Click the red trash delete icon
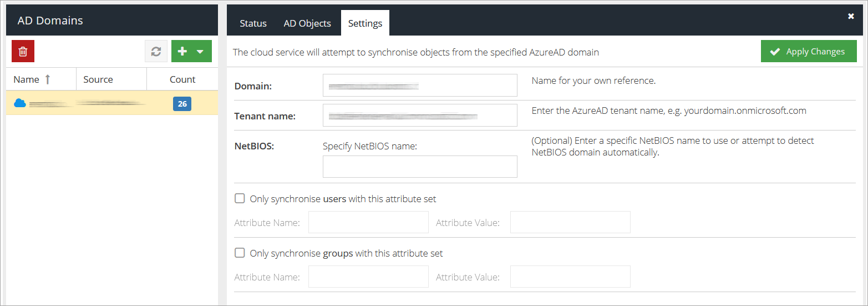This screenshot has height=306, width=868. point(23,51)
